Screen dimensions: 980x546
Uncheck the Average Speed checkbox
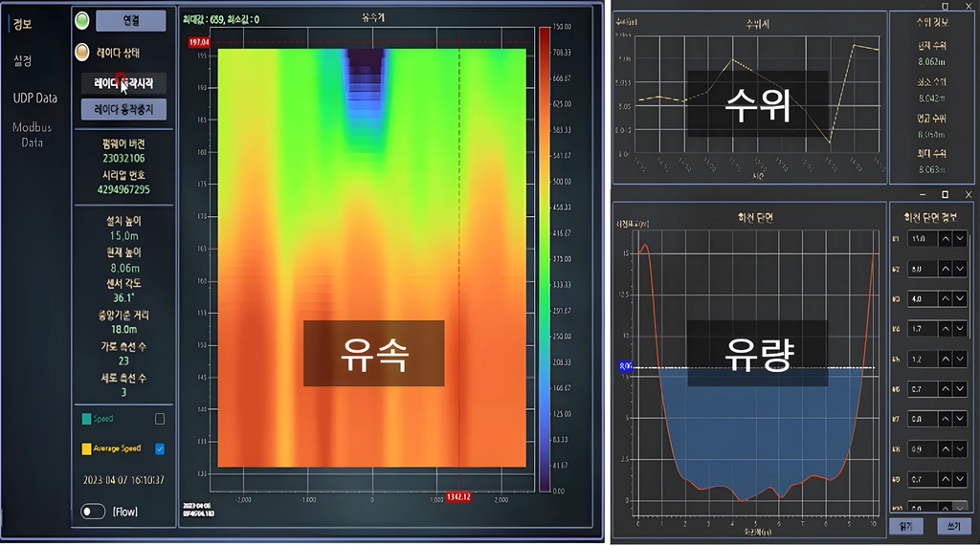click(160, 448)
